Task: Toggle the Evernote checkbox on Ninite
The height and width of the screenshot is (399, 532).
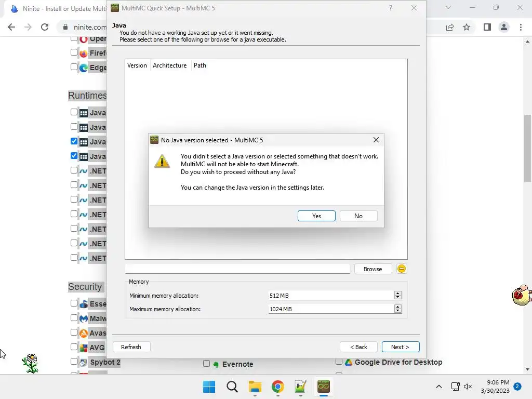Action: click(206, 364)
